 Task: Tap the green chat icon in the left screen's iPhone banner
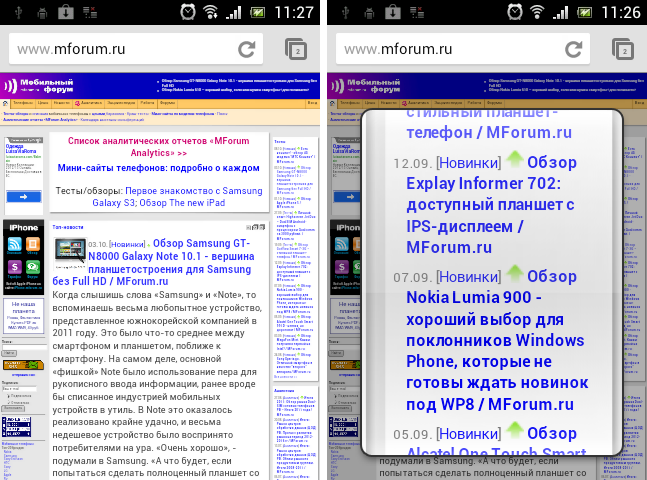(33, 267)
